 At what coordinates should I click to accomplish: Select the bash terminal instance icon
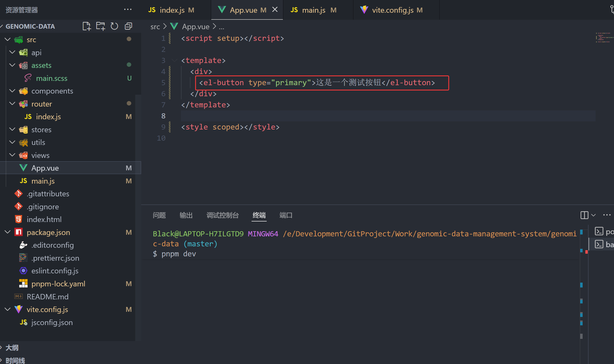coord(599,244)
